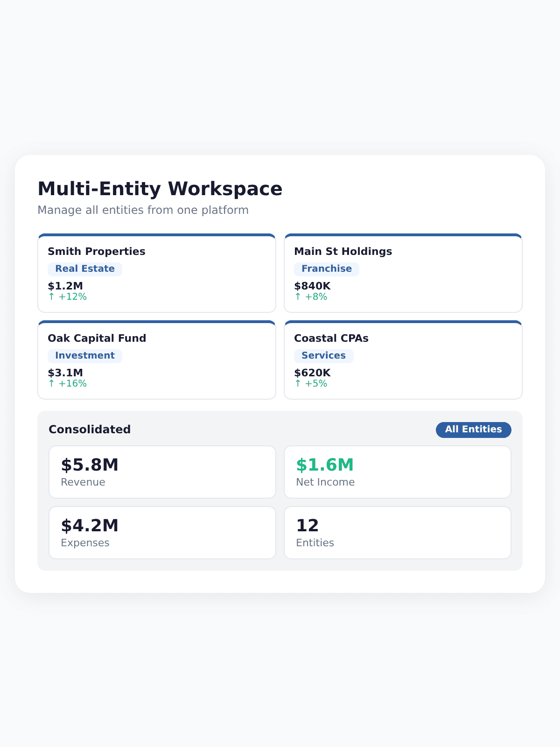Viewport: 560px width, 747px height.
Task: Click the $3.1M value on Oak Capital Fund
Action: 65,373
